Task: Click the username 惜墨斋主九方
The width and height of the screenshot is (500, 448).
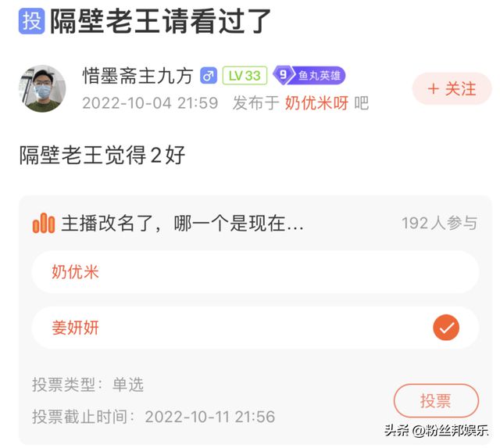Action: [137, 76]
